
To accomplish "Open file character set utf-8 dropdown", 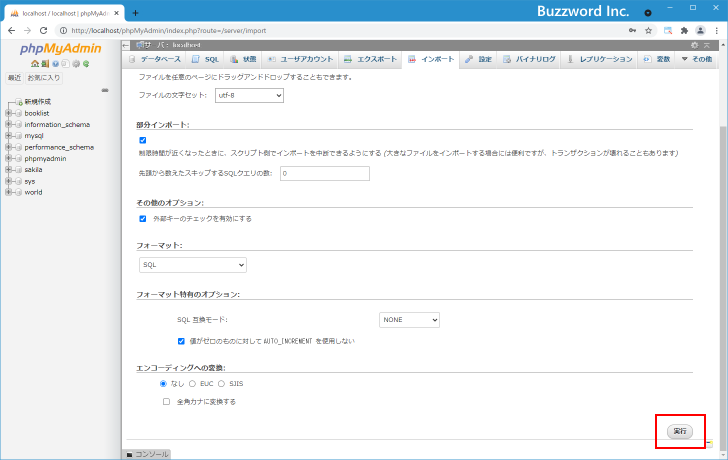I will point(249,96).
